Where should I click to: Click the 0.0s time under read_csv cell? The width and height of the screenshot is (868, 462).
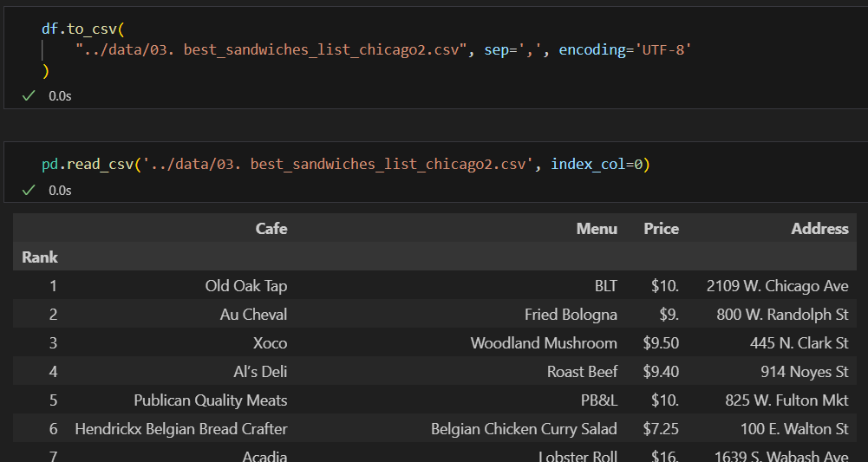coord(60,191)
